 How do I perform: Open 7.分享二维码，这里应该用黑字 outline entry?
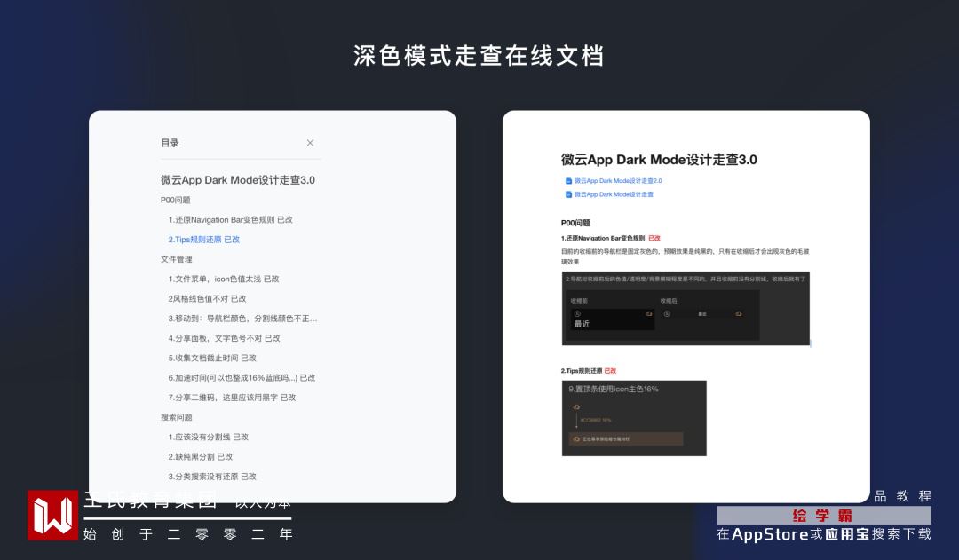pyautogui.click(x=232, y=398)
